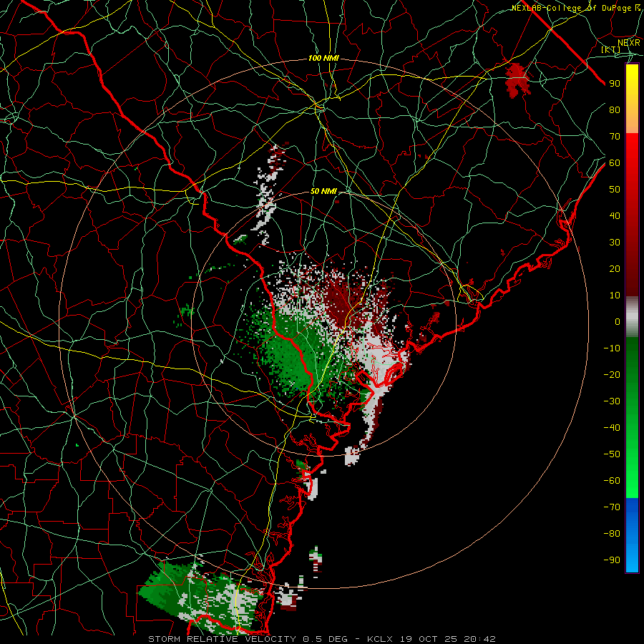Select the 50 value on the velocity scale
644x644 pixels.
coord(615,190)
